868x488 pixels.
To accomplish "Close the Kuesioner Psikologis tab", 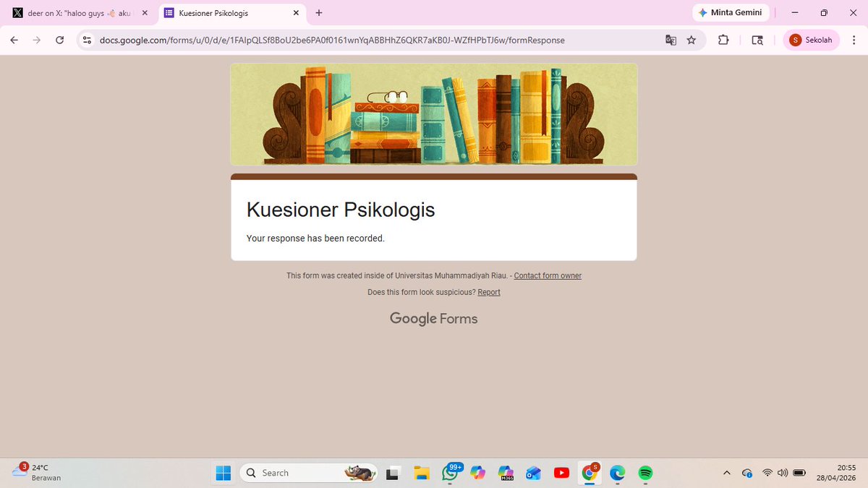I will click(295, 13).
